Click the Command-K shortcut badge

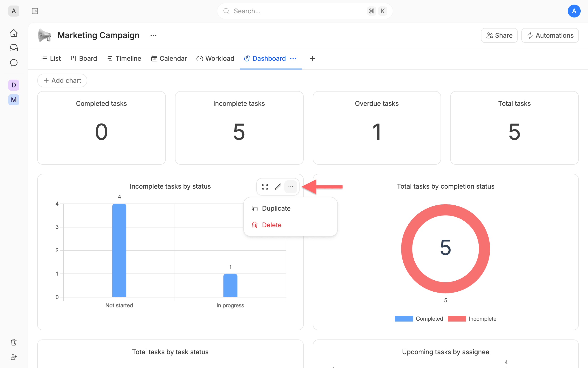pyautogui.click(x=377, y=11)
